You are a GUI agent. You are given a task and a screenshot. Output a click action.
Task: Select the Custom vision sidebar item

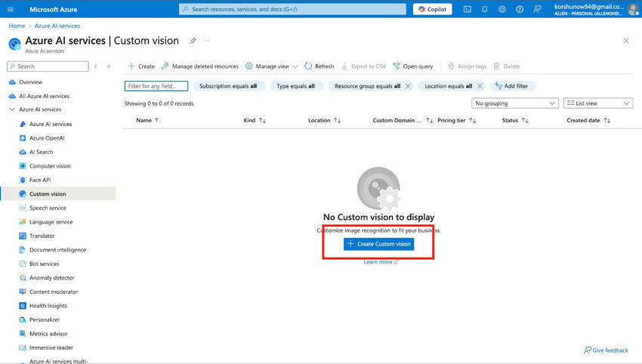click(57, 194)
